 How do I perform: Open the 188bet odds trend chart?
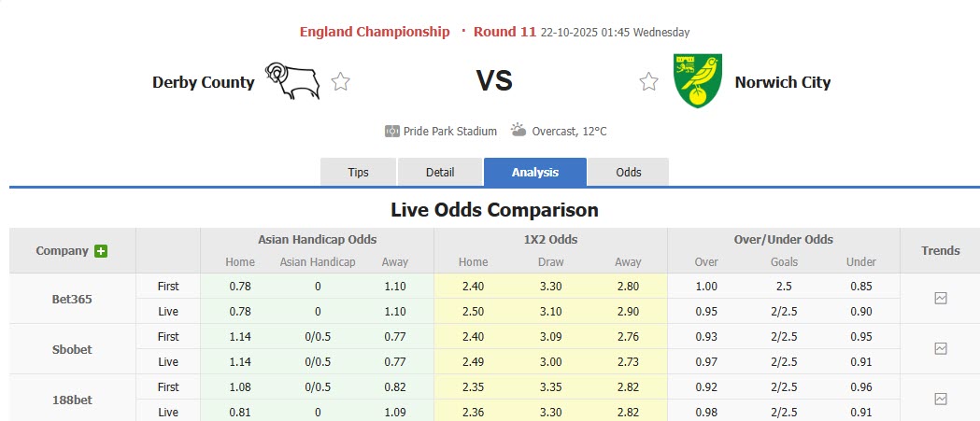pos(940,399)
